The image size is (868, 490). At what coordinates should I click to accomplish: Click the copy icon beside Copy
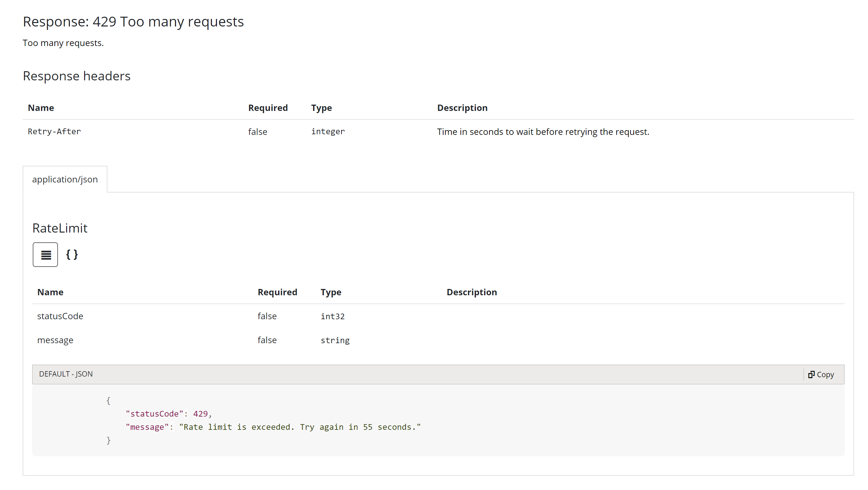[811, 375]
